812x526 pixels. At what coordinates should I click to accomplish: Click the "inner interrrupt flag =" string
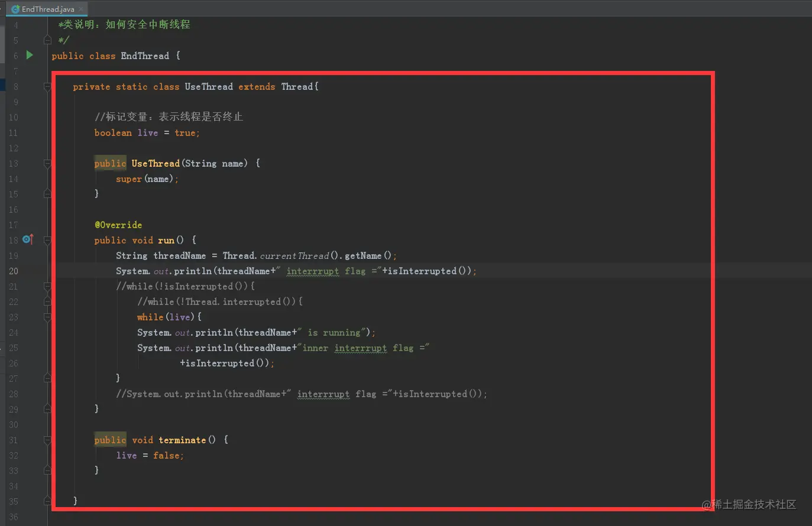point(363,348)
